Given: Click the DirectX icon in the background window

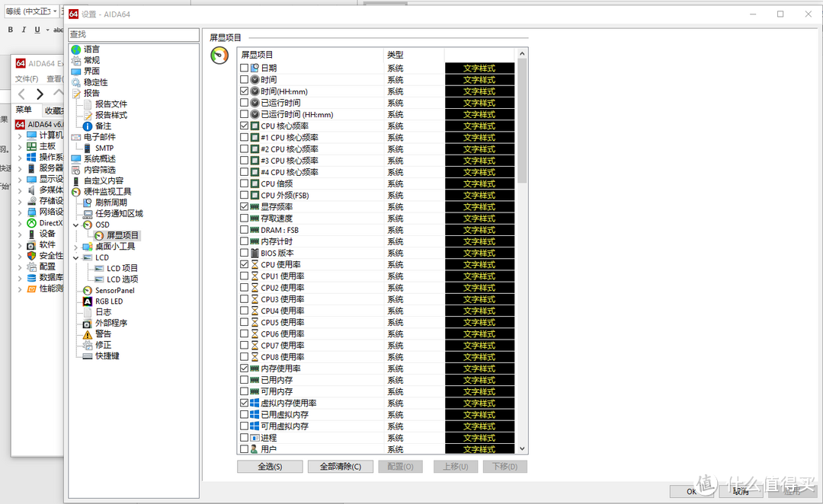Looking at the screenshot, I should tap(31, 224).
